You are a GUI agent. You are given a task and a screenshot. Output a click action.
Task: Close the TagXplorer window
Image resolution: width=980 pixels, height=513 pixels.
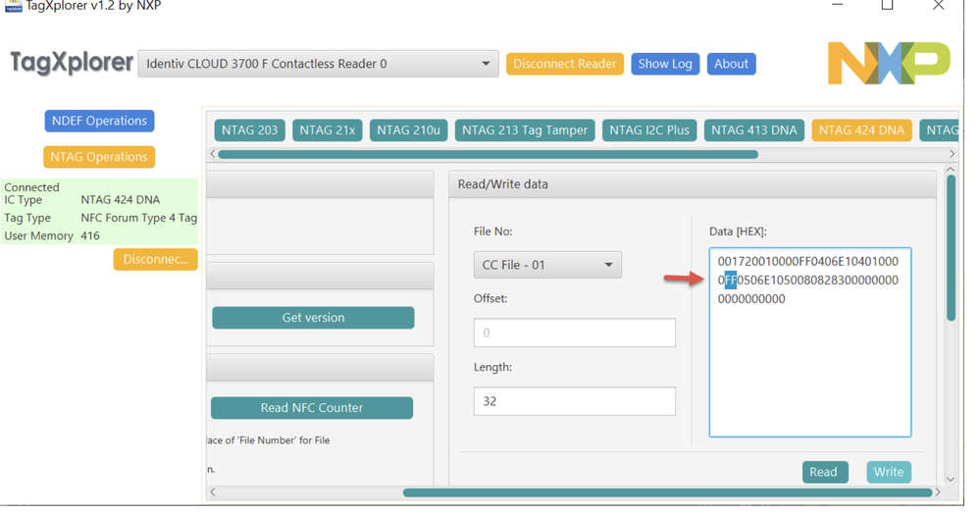point(938,5)
